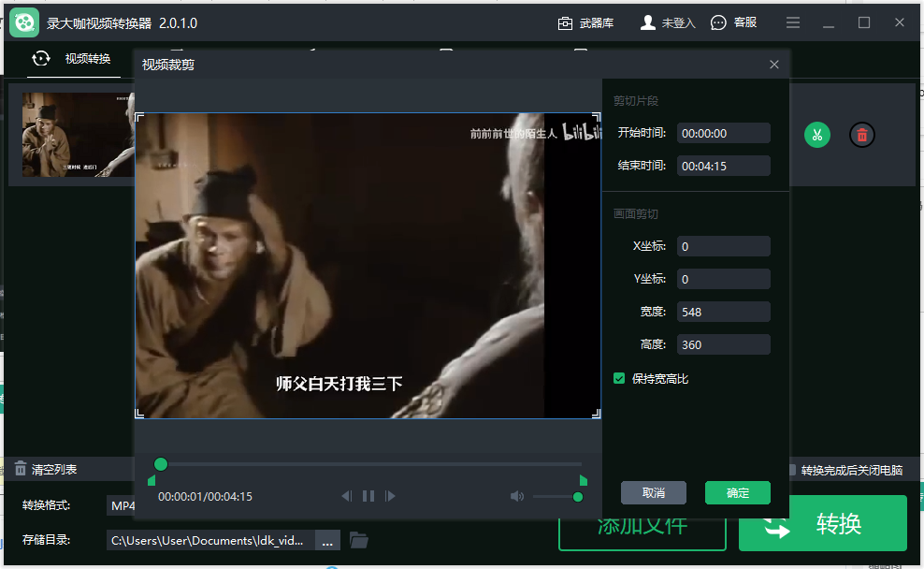This screenshot has height=569, width=924.
Task: Click the 高度 input field
Action: pos(723,344)
